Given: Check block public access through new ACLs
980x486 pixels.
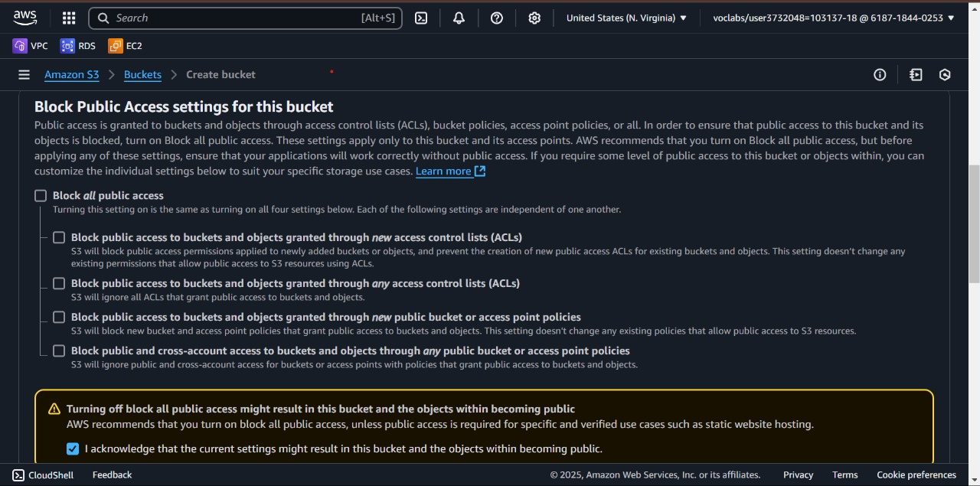Looking at the screenshot, I should [59, 238].
